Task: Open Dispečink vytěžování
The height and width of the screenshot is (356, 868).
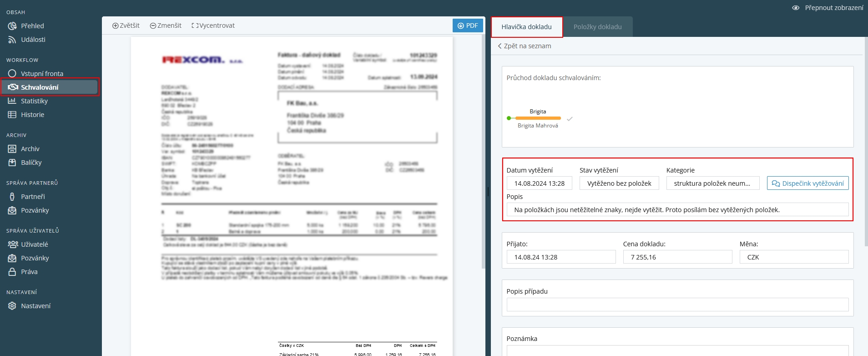Action: click(x=807, y=183)
